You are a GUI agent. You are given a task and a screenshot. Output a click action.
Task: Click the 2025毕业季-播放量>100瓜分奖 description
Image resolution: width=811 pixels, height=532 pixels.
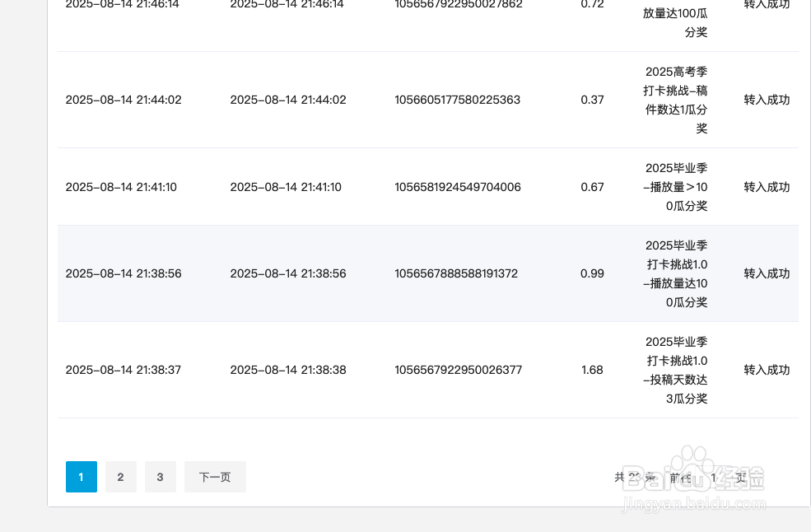coord(675,187)
